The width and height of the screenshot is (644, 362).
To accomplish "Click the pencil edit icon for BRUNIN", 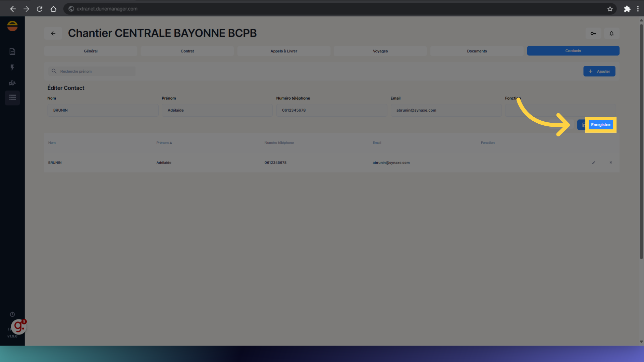I will click(x=593, y=163).
